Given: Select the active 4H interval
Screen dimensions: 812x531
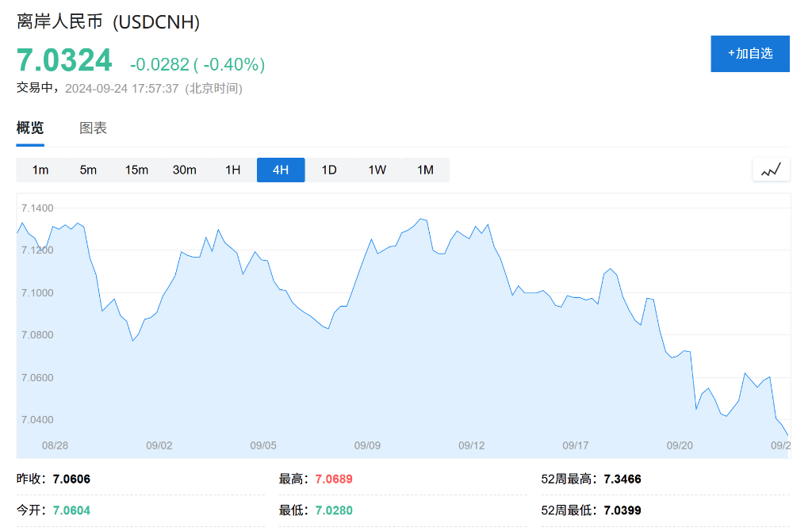Looking at the screenshot, I should 281,170.
